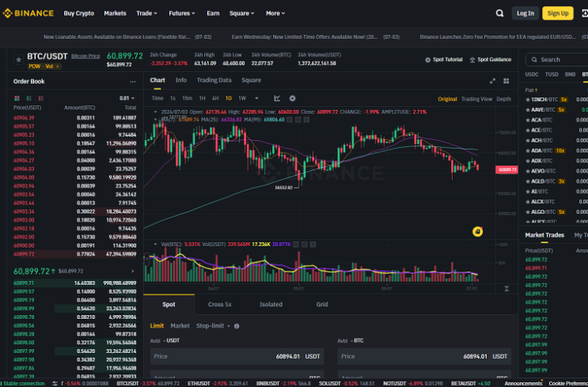Image resolution: width=588 pixels, height=387 pixels.
Task: Open the Cross 5x trading tab
Action: click(220, 305)
